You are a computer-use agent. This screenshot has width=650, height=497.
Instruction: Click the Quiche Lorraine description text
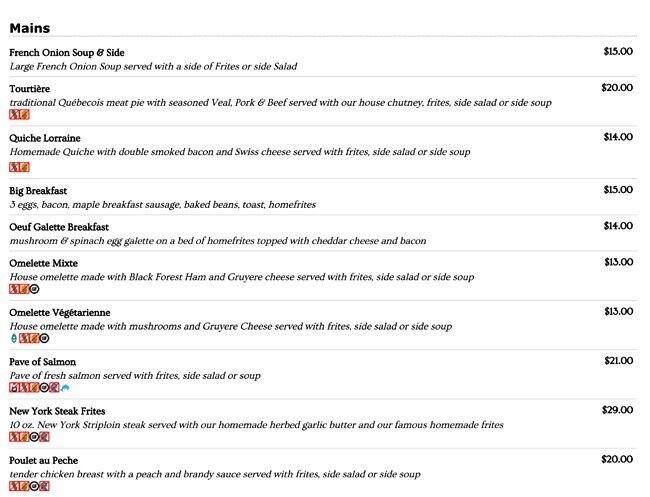(x=240, y=152)
